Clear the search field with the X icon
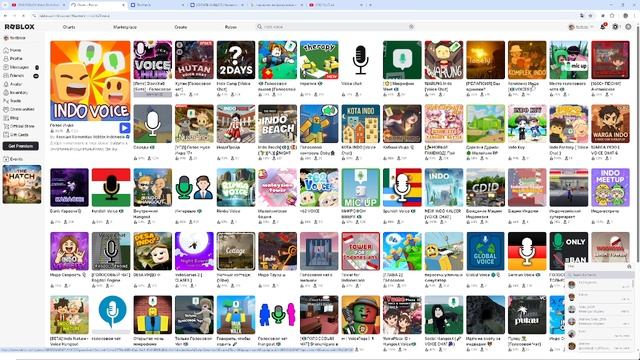 [411, 27]
